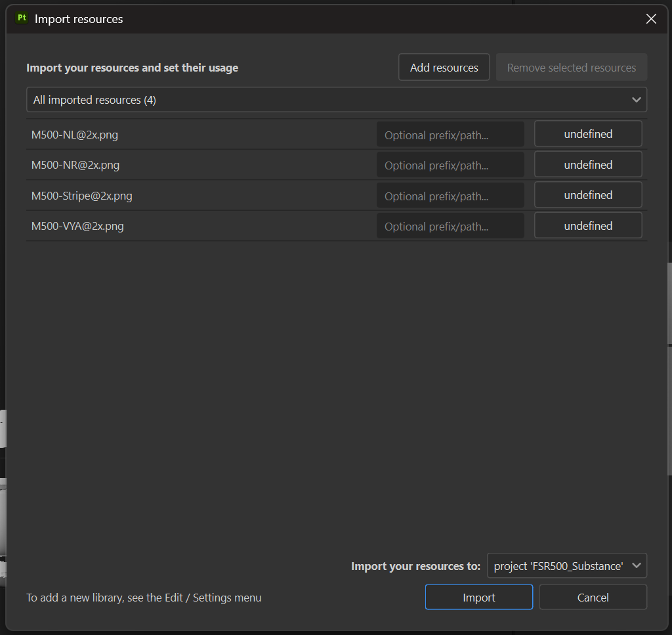672x635 pixels.
Task: Click the Cancel button
Action: click(593, 598)
